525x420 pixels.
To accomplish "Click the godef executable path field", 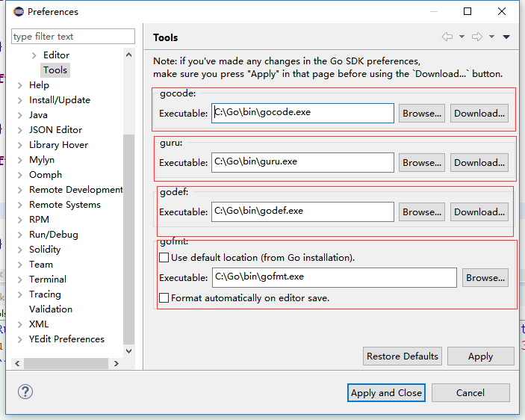I will pos(302,211).
